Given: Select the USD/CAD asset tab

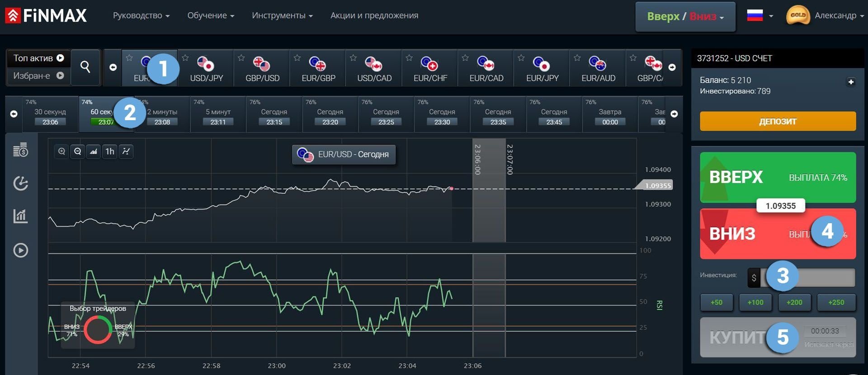Looking at the screenshot, I should pyautogui.click(x=374, y=68).
